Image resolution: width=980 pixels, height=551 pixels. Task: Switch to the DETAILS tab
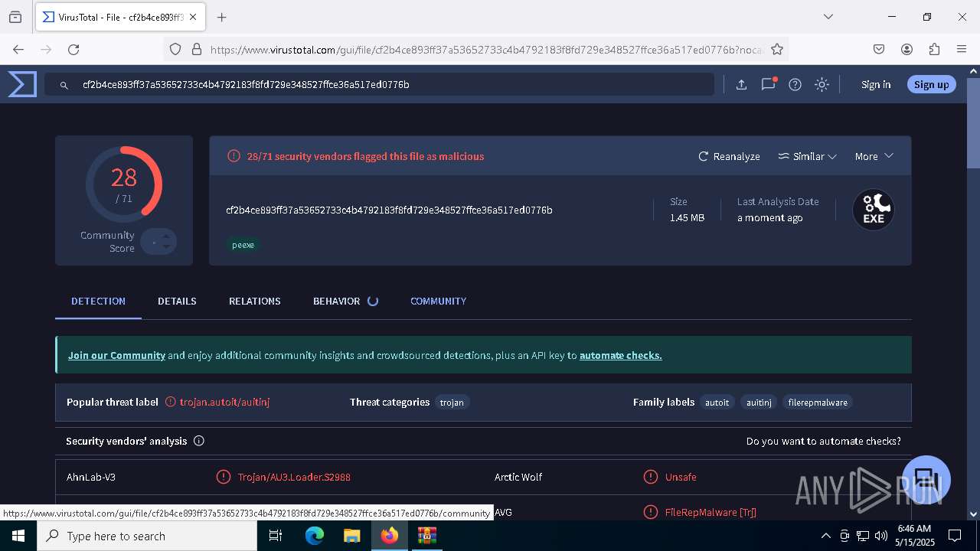(x=177, y=301)
